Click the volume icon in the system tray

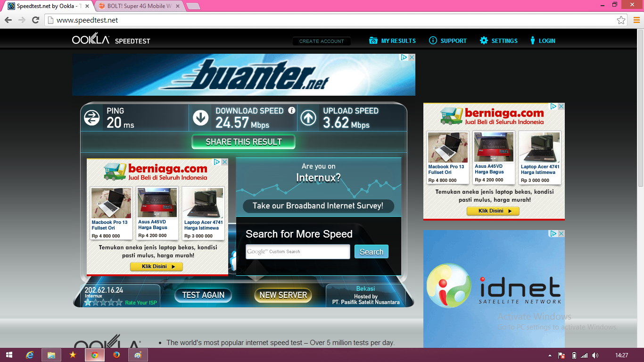(x=595, y=355)
